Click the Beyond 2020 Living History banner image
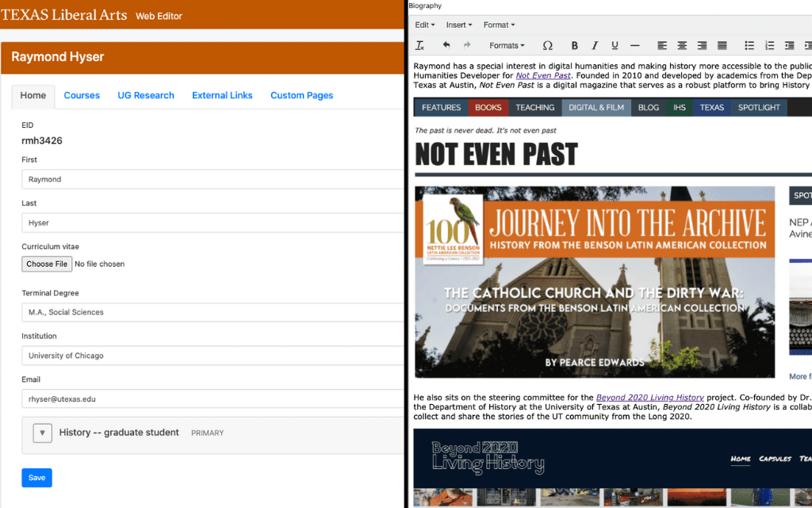This screenshot has height=508, width=812. 613,468
